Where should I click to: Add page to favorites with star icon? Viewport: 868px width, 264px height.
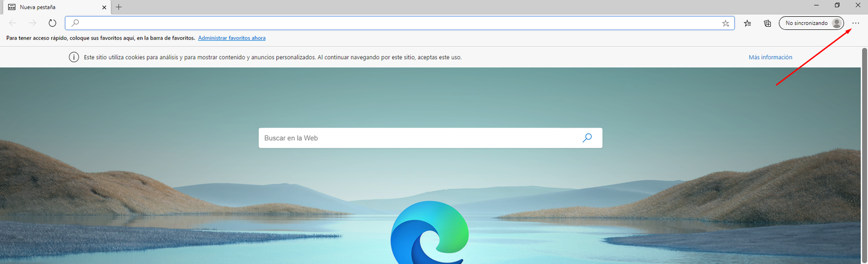click(x=725, y=23)
